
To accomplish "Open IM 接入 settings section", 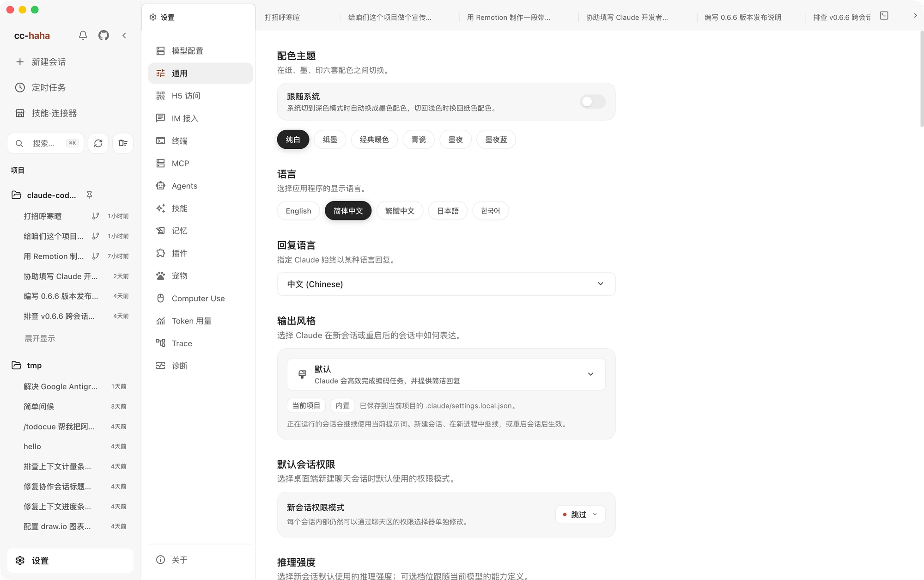I will click(x=200, y=118).
